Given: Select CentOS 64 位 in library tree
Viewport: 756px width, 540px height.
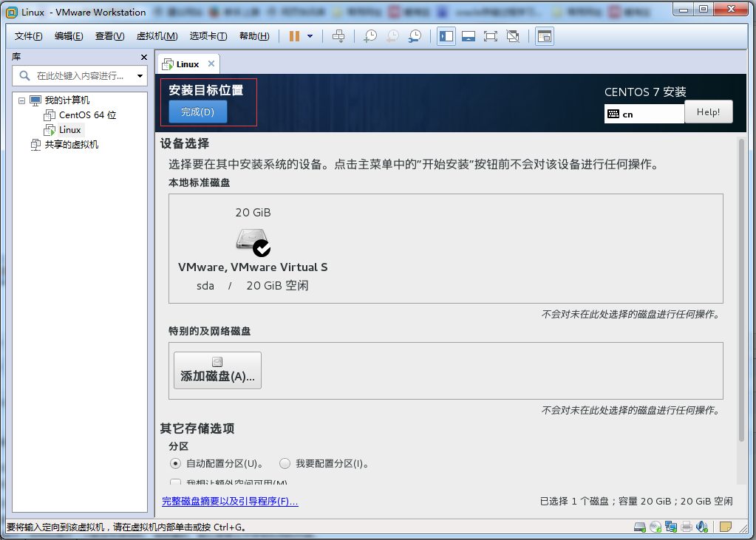Looking at the screenshot, I should (87, 115).
